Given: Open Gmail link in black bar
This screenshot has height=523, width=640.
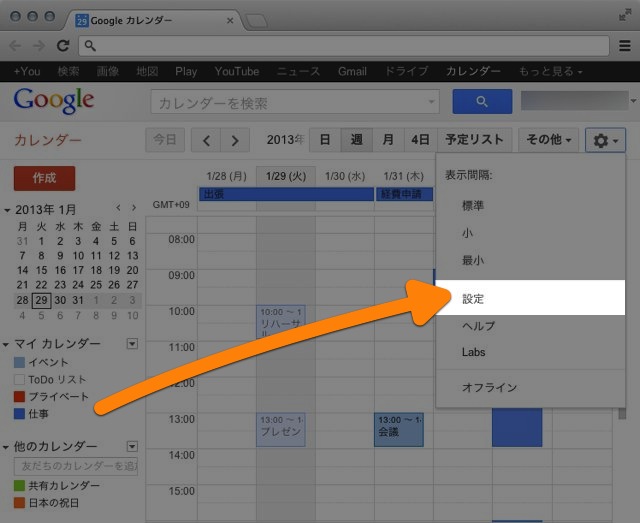Looking at the screenshot, I should (352, 71).
